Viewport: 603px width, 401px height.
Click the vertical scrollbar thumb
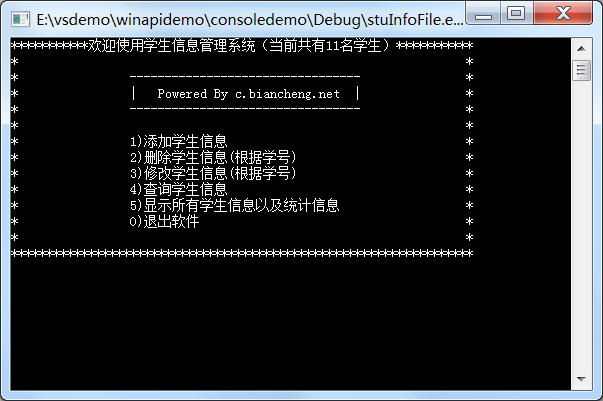tap(581, 70)
